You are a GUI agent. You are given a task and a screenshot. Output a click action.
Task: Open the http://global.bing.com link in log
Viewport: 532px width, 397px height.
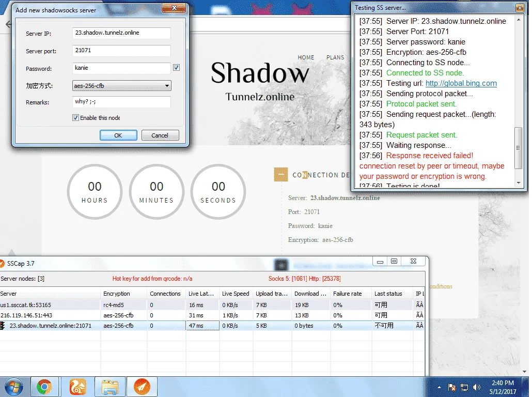tap(461, 83)
